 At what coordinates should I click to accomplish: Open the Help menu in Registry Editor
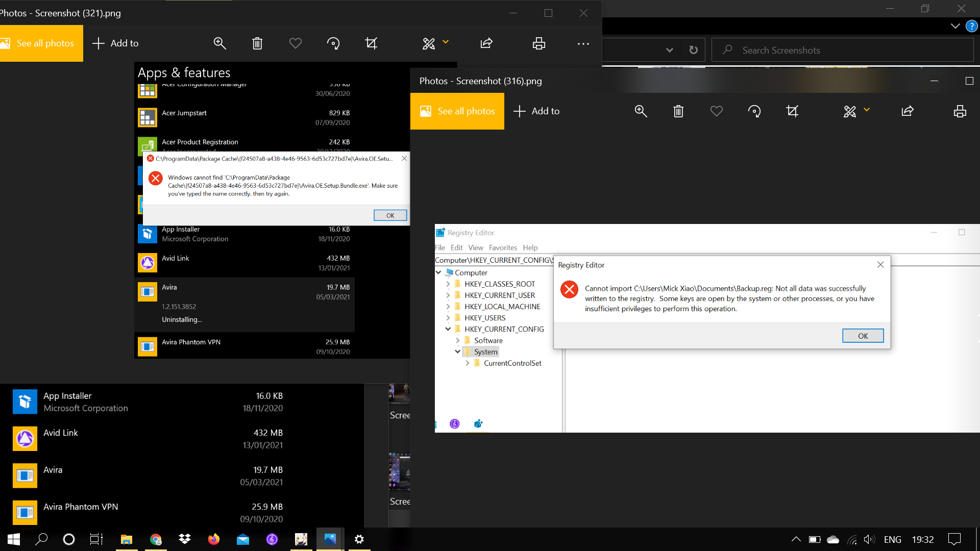tap(530, 247)
